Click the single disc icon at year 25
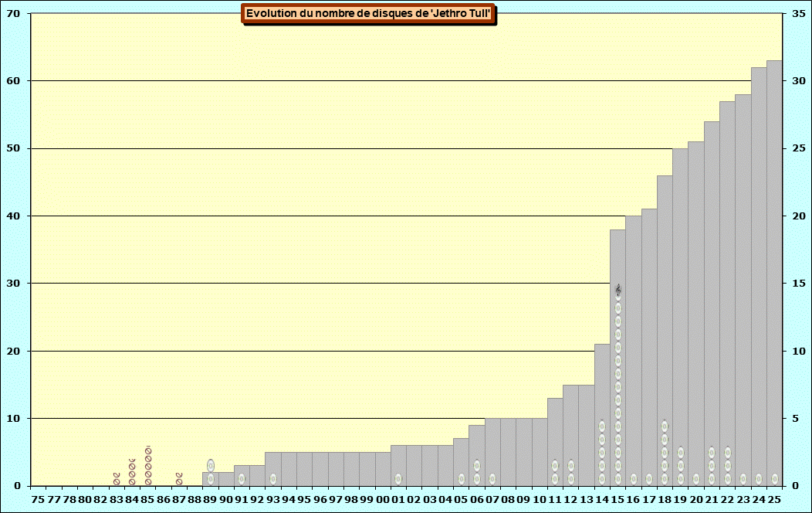Image resolution: width=812 pixels, height=513 pixels. coord(775,479)
